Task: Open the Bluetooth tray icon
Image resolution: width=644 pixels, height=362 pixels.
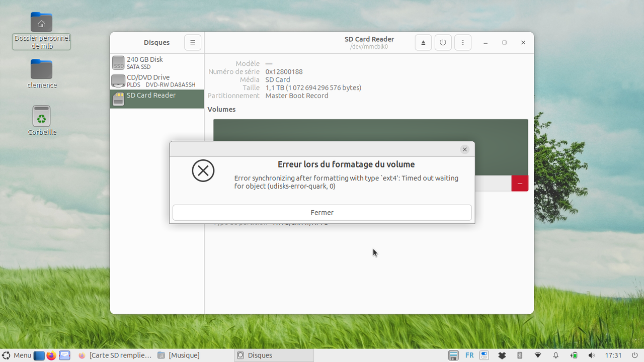Action: pos(520,355)
